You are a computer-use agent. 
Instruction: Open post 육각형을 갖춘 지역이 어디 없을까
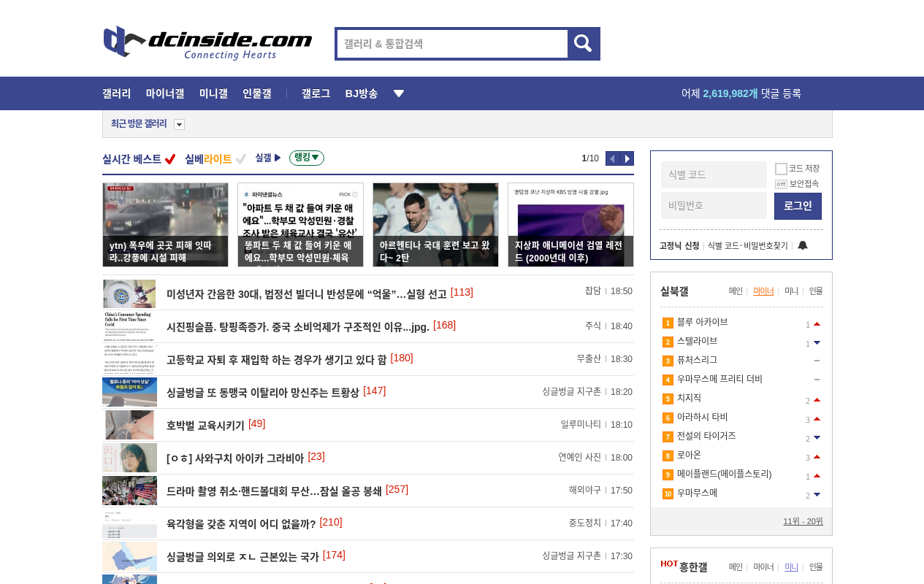click(241, 523)
